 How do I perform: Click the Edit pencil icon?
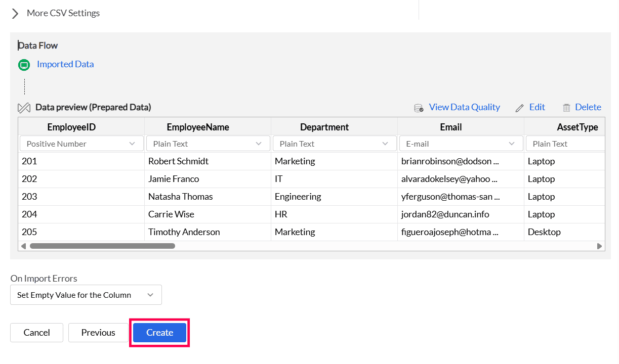pyautogui.click(x=519, y=108)
